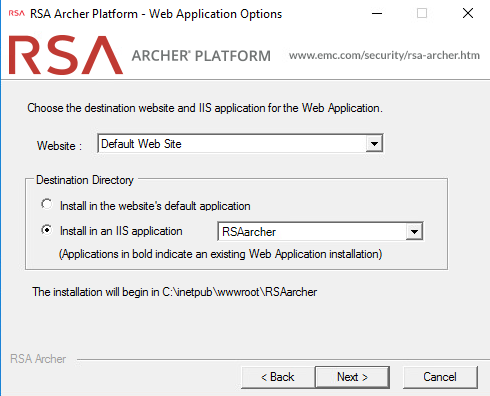The width and height of the screenshot is (490, 396).
Task: Click the Next > button
Action: [352, 377]
